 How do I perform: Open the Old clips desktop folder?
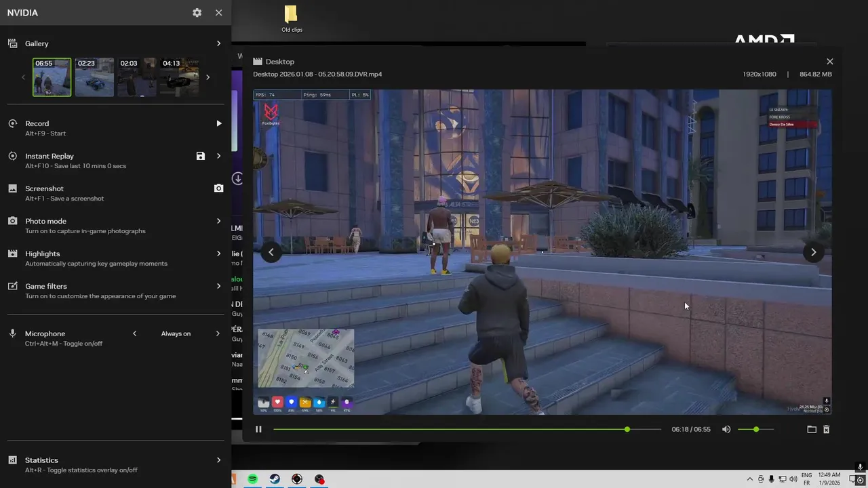[x=292, y=19]
